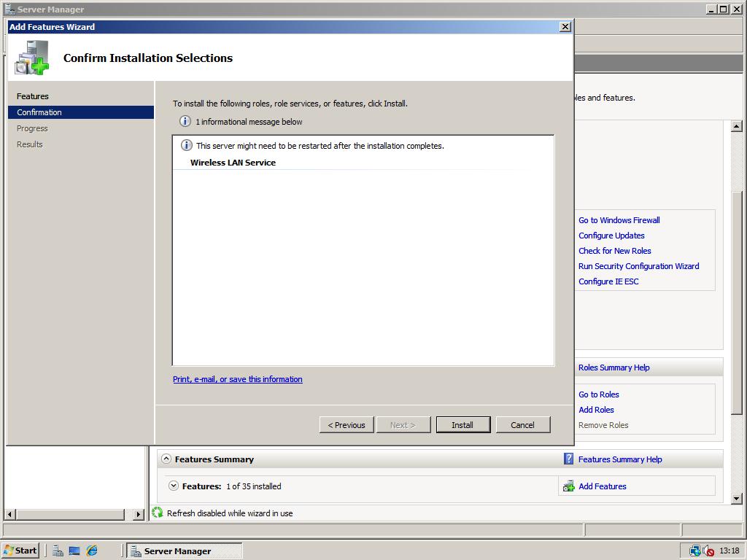This screenshot has height=560, width=747.
Task: Click the informational message icon near '1 informational message'
Action: coord(185,122)
